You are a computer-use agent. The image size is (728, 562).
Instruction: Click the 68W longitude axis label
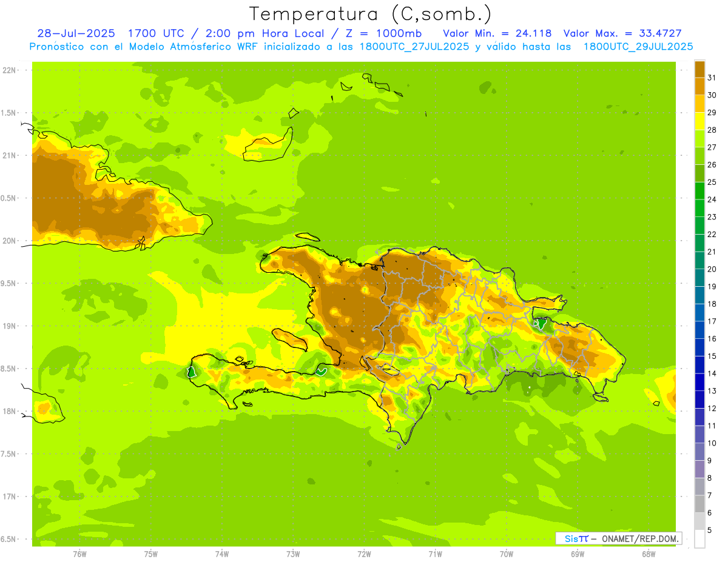(649, 554)
